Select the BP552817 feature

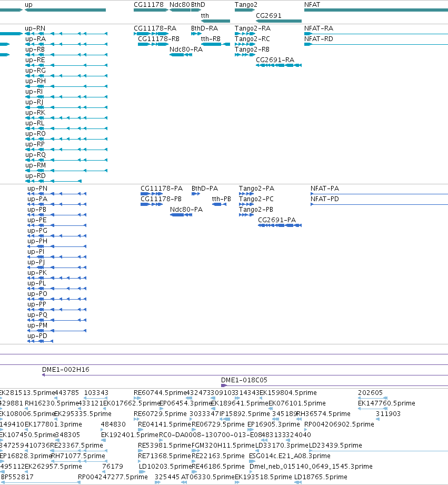[x=40, y=482]
